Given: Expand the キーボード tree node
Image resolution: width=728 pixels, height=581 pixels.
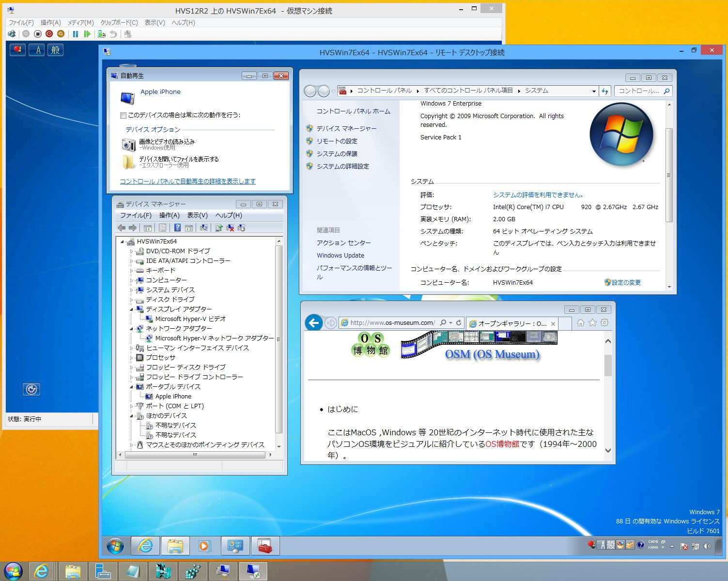Looking at the screenshot, I should pyautogui.click(x=131, y=271).
